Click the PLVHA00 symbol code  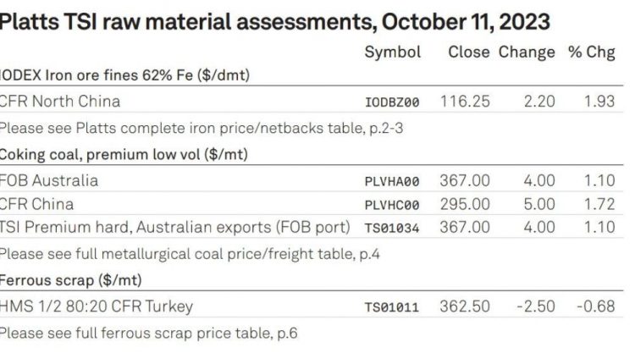coord(392,181)
